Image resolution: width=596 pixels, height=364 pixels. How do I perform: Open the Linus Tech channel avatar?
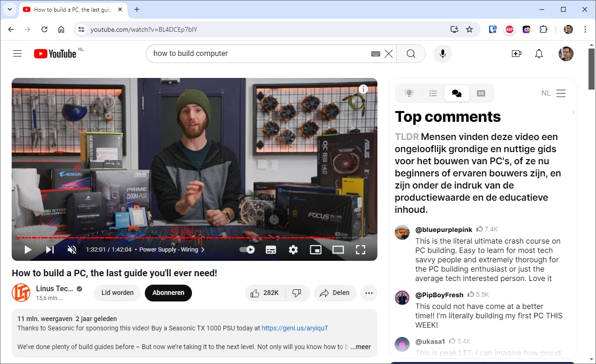(21, 293)
